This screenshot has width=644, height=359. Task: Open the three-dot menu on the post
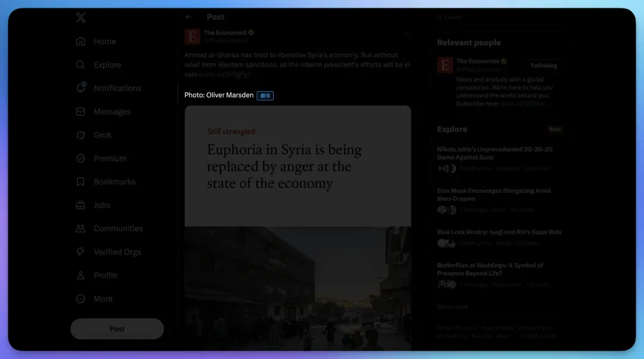point(408,33)
